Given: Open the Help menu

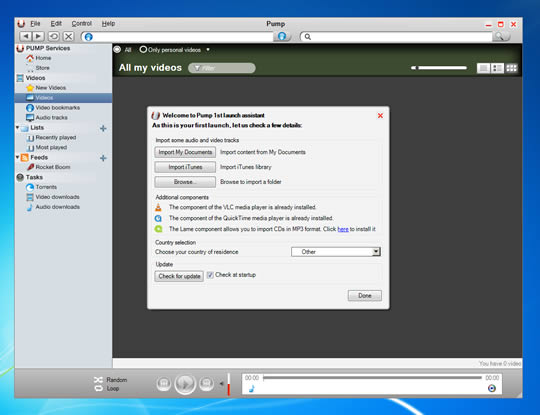Looking at the screenshot, I should point(108,23).
